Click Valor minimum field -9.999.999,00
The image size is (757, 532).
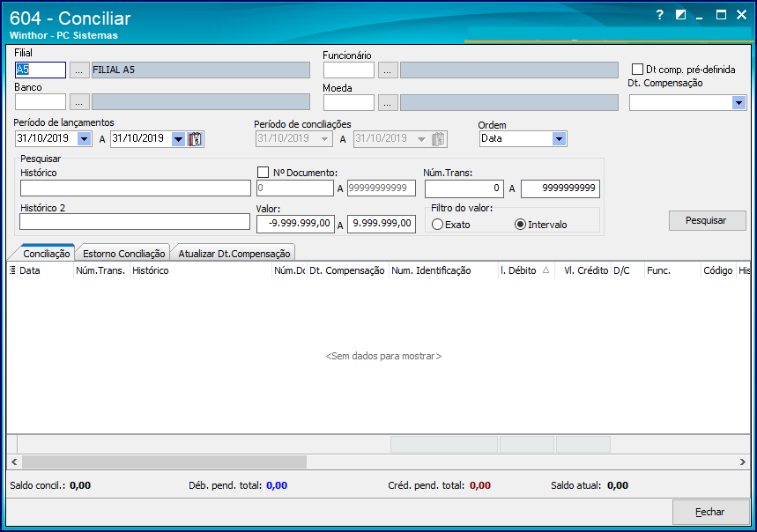click(295, 224)
